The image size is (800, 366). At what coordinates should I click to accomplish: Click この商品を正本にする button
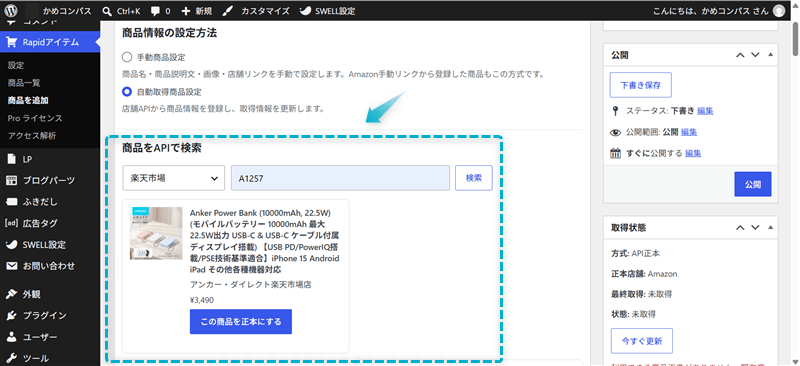pos(241,322)
